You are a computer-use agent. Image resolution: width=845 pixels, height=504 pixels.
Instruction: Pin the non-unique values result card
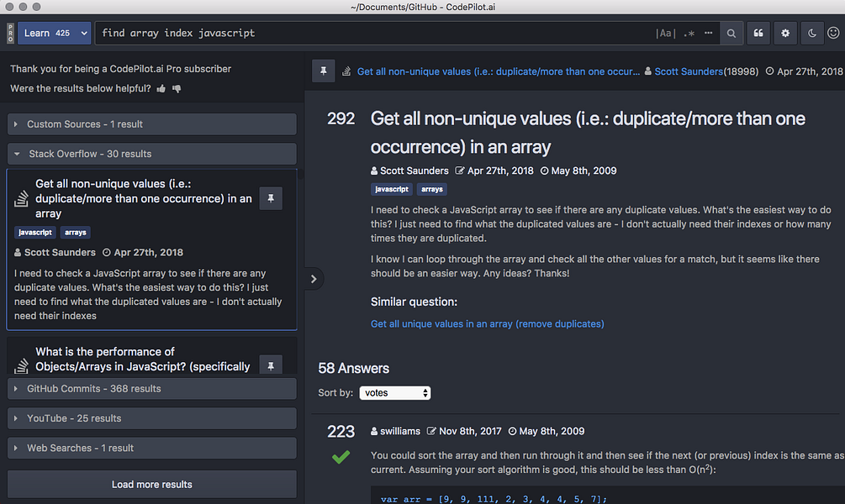270,198
